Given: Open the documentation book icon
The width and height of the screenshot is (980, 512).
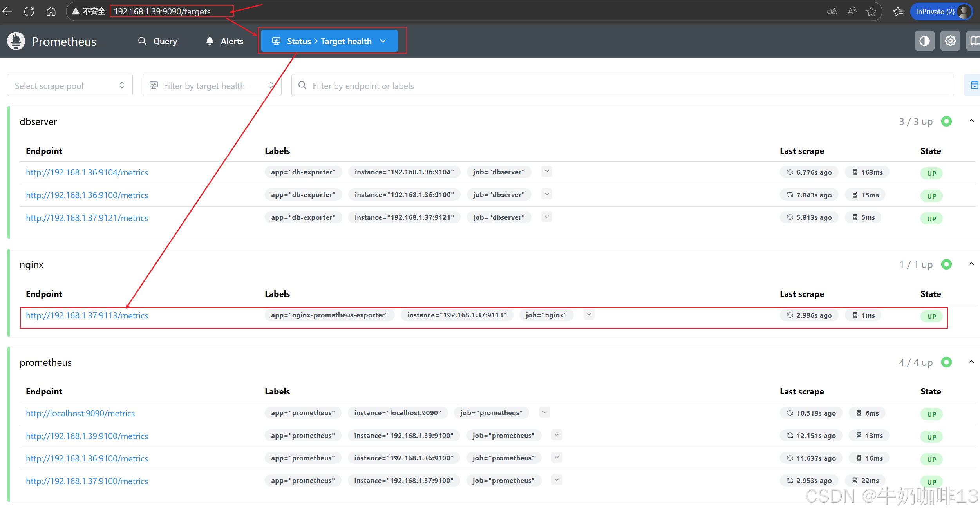Looking at the screenshot, I should pyautogui.click(x=974, y=41).
